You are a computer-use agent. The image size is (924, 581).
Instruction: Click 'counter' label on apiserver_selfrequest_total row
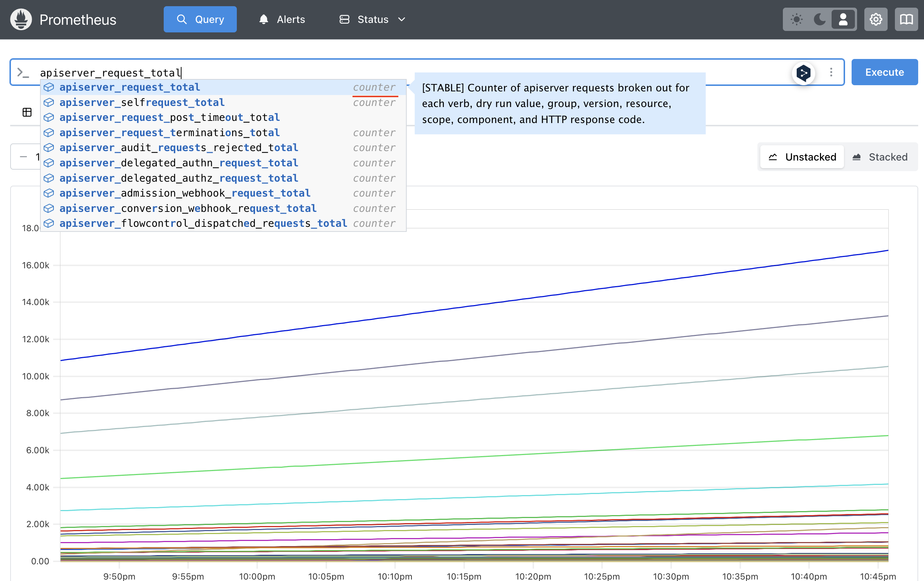tap(374, 103)
